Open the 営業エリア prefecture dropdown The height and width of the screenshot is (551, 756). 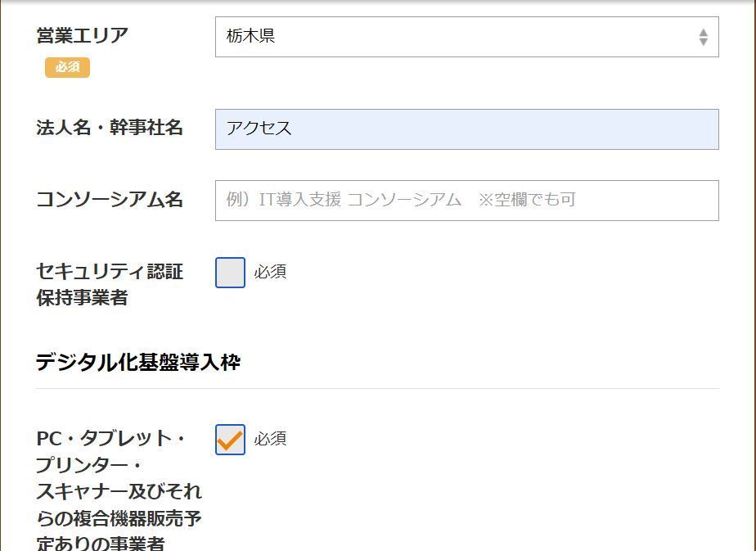coord(466,37)
